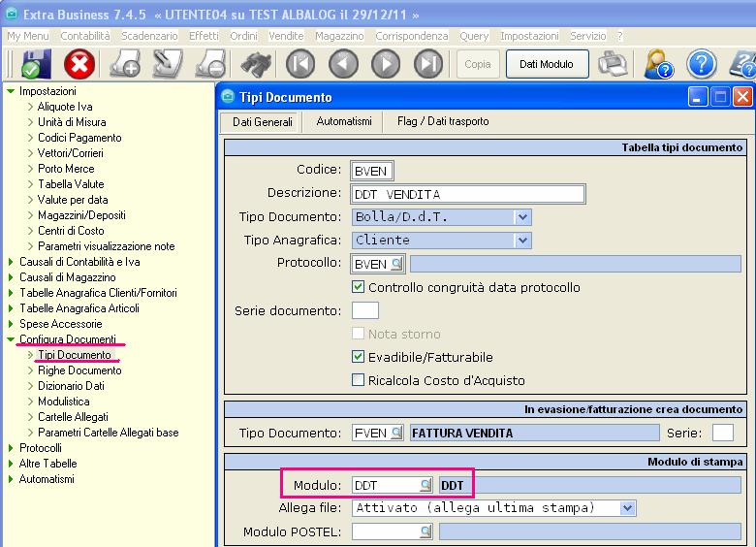
Task: Open lookup icon next to Protocollo BVEN
Action: pyautogui.click(x=396, y=264)
